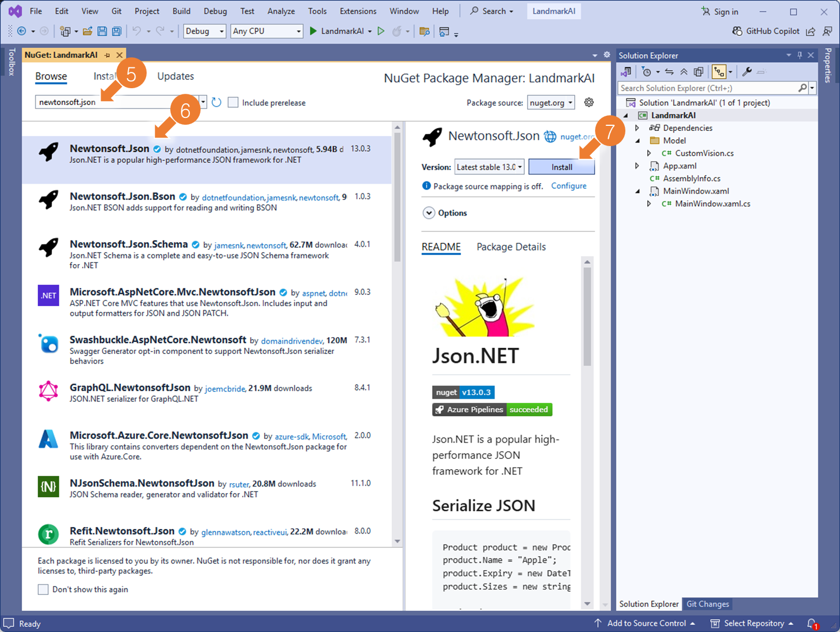
Task: Open the Toolbox side panel
Action: click(x=11, y=62)
